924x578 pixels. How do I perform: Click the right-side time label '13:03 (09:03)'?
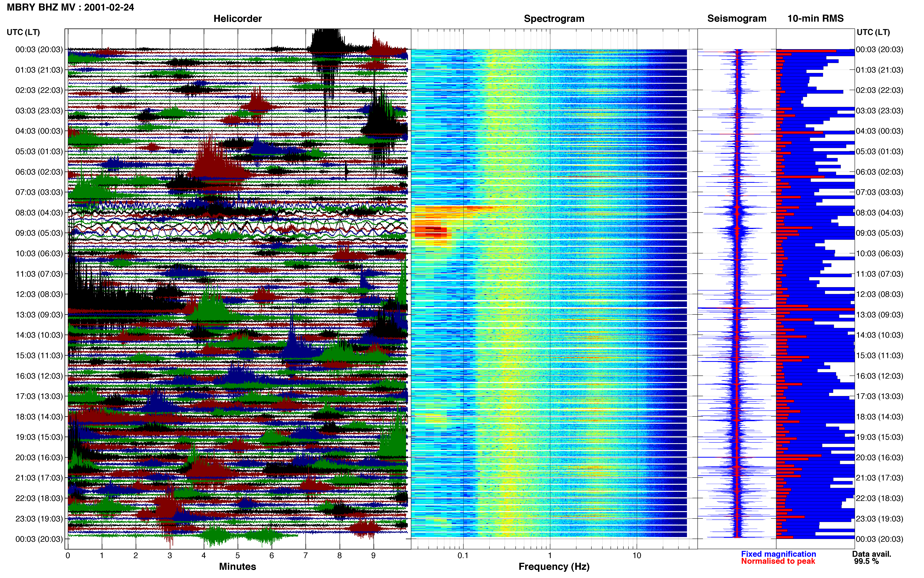[x=880, y=315]
